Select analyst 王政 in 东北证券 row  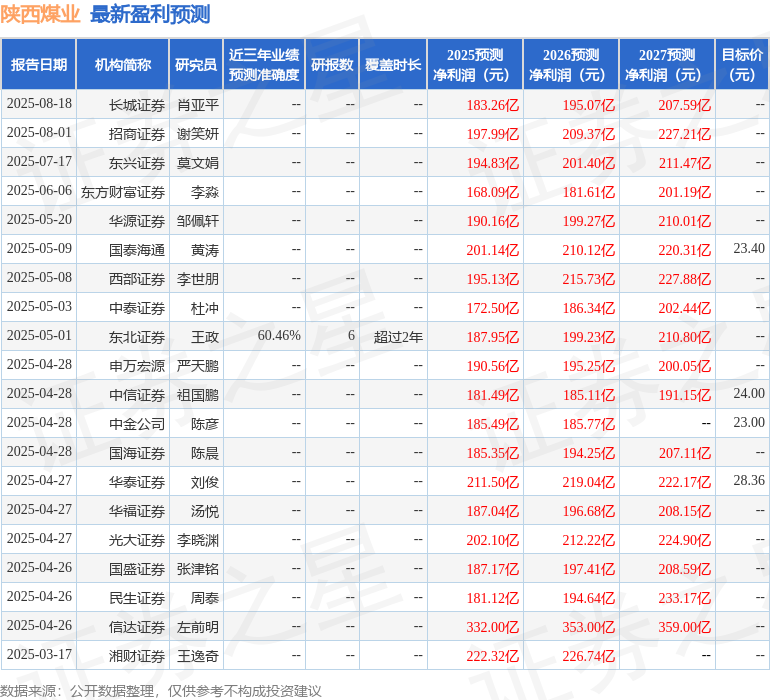coord(205,337)
